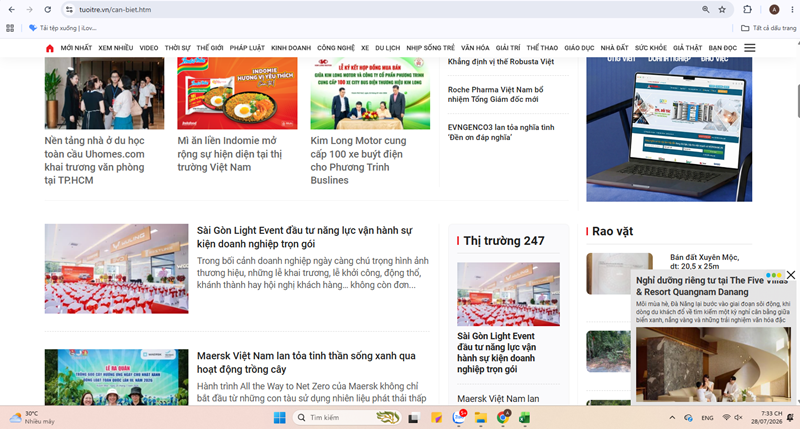Open the apps grid icon in bookmarks bar

(x=10, y=28)
